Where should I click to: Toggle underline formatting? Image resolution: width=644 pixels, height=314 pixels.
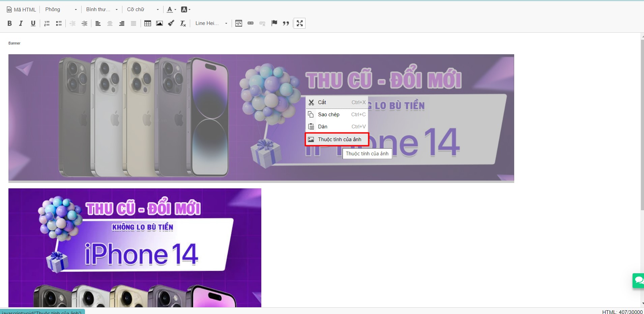33,23
